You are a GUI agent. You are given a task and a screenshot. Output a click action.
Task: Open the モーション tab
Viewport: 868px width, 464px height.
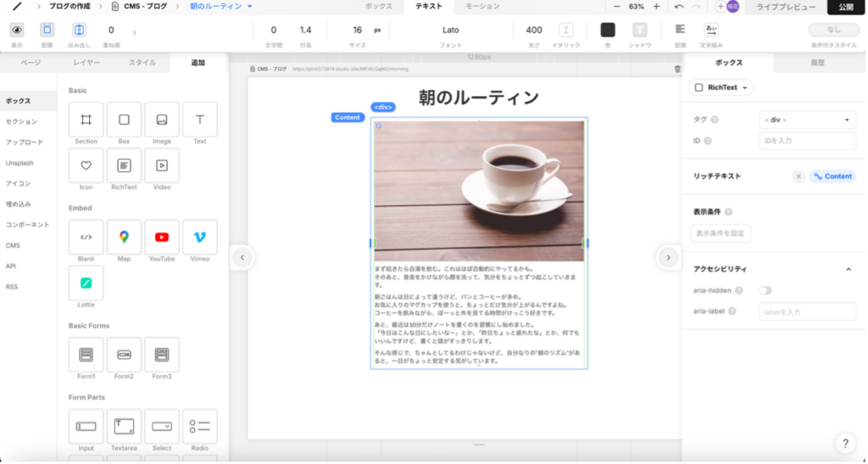click(482, 6)
